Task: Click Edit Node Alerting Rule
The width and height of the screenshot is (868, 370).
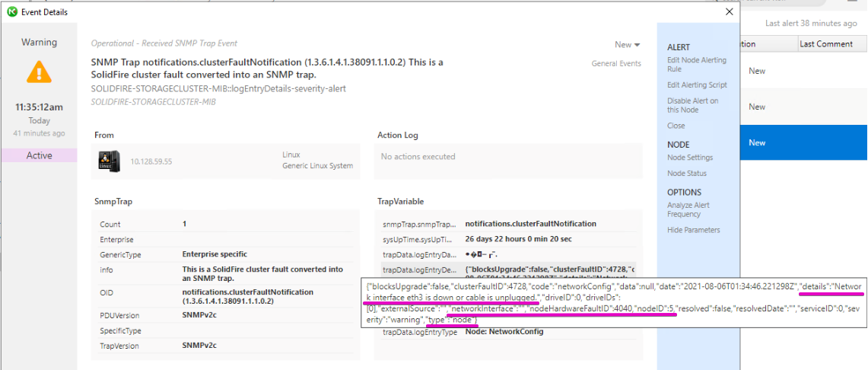Action: 697,65
